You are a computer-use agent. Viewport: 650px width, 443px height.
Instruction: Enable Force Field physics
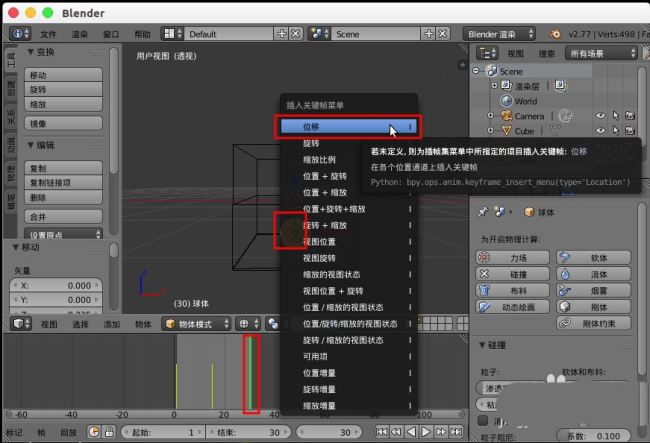coord(513,258)
